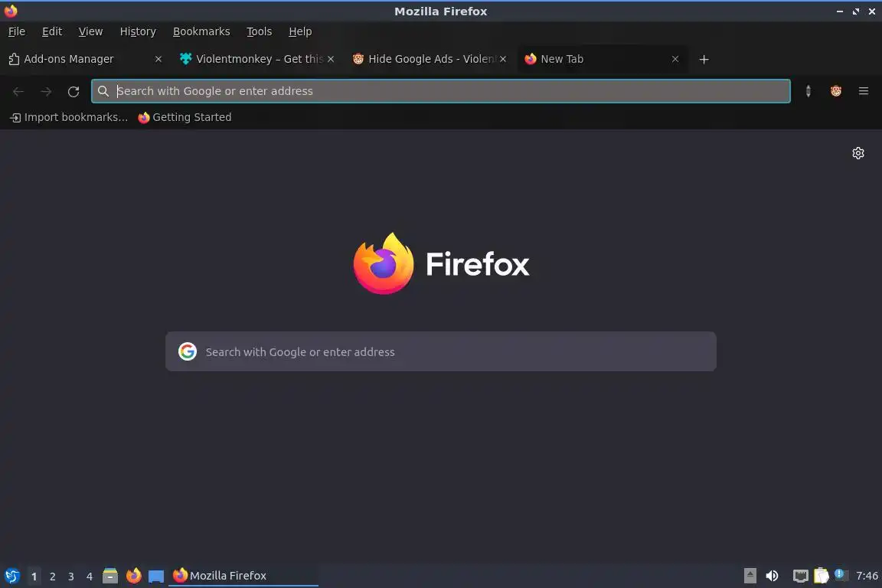Close the Hide Google Ads tab
The height and width of the screenshot is (588, 882).
pos(503,59)
